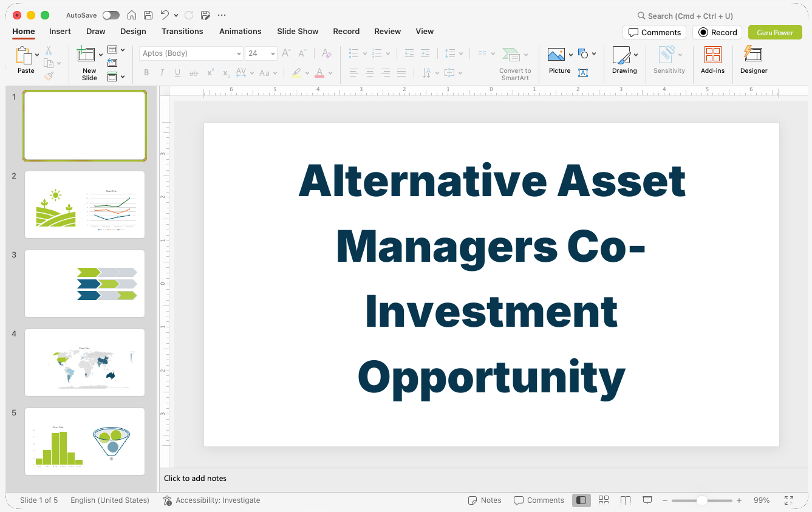Image resolution: width=812 pixels, height=512 pixels.
Task: Start Slide Show from status bar icon
Action: pyautogui.click(x=647, y=500)
